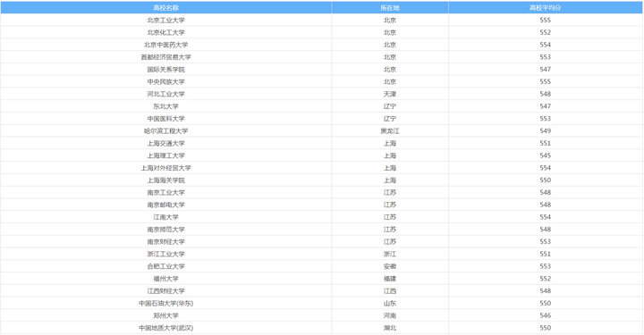The image size is (644, 335).
Task: Select the 江西财经大学 name cell
Action: coord(166,290)
